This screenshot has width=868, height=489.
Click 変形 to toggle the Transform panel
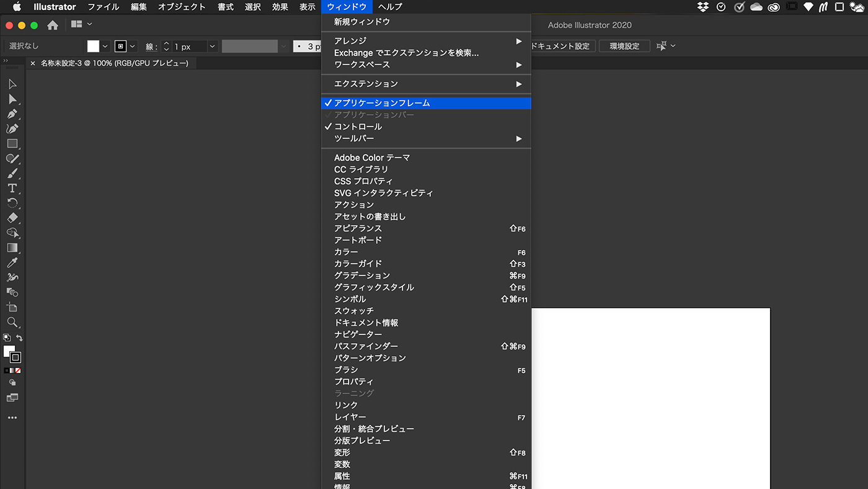tap(342, 452)
